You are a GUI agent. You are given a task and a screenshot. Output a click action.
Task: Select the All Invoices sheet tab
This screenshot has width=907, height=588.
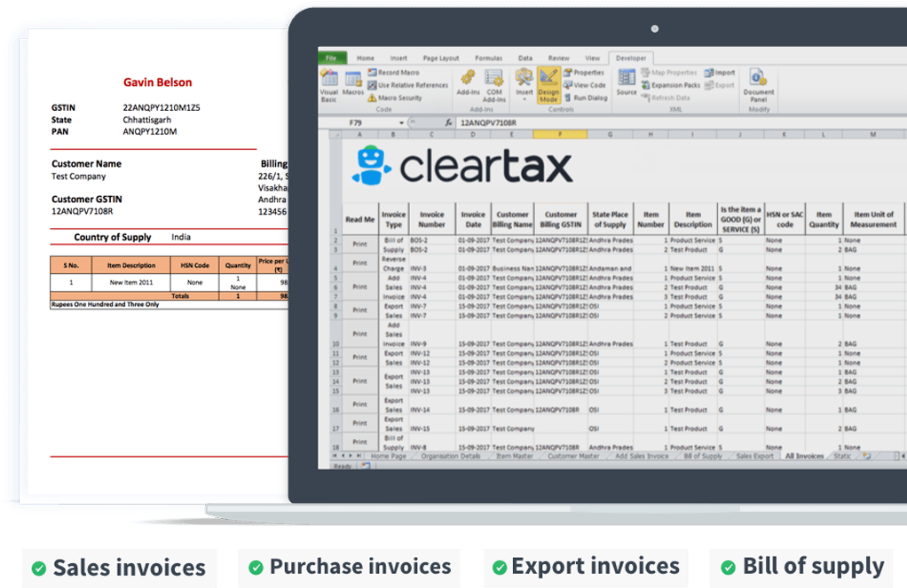pos(804,456)
